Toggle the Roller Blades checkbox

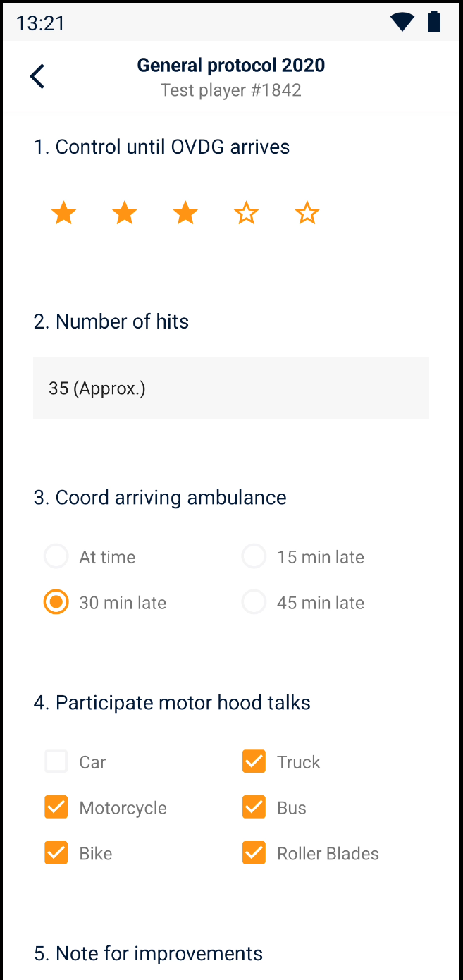[254, 854]
